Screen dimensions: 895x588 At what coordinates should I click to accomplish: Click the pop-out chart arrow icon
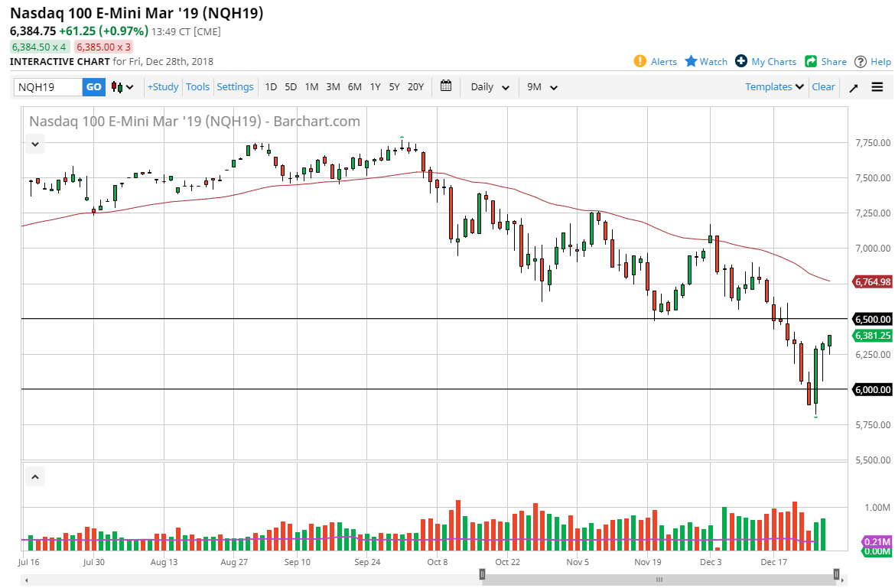coord(854,86)
